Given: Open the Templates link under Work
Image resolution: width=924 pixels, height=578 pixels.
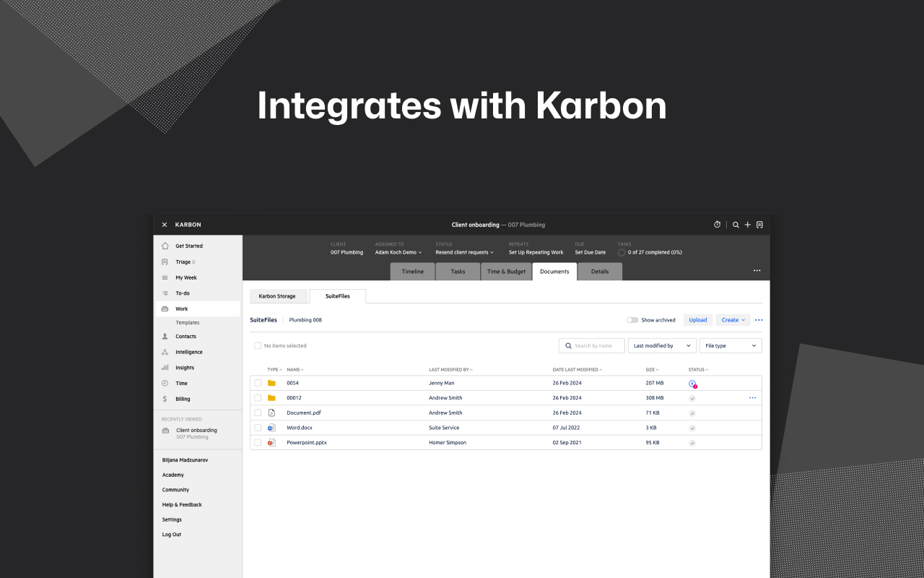Looking at the screenshot, I should [188, 323].
